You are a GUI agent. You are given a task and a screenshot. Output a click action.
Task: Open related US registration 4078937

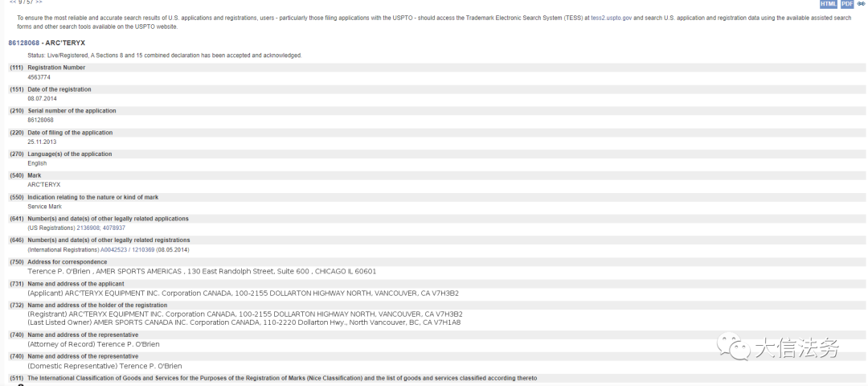[114, 228]
